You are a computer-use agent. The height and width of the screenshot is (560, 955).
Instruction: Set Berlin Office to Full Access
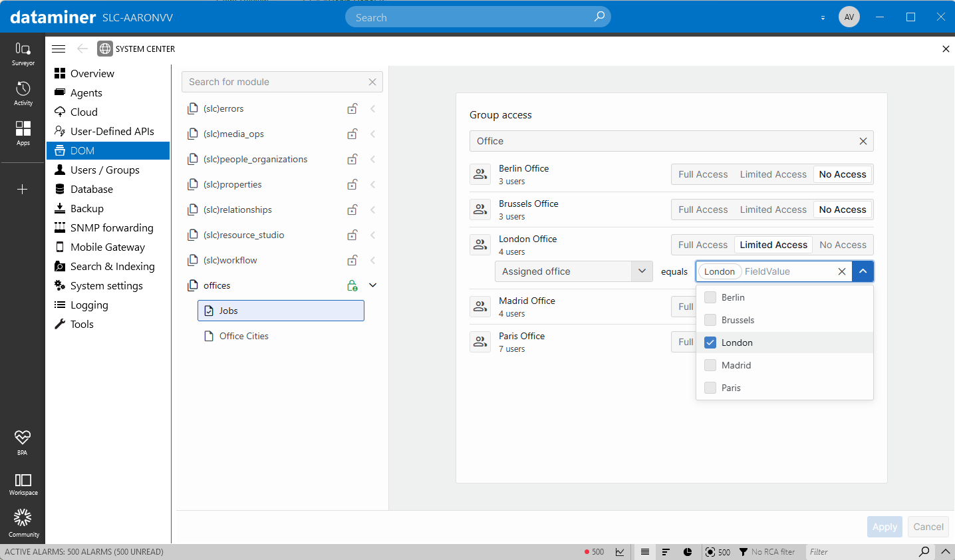coord(703,174)
